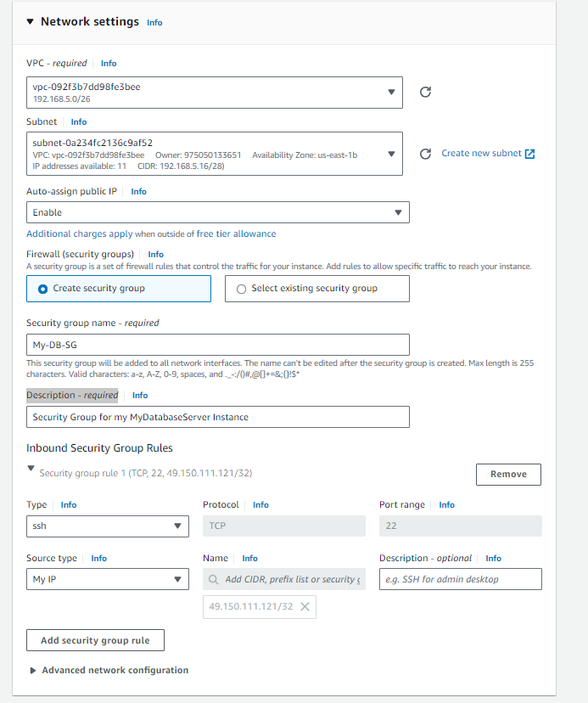Click the search icon in the CIDR field
The image size is (588, 703).
pyautogui.click(x=215, y=579)
